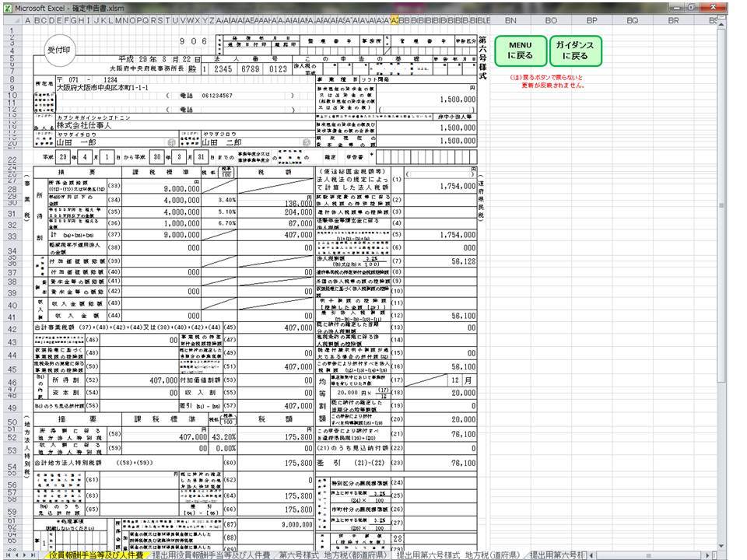Click the rate cell 6.70%
Viewport: 747px width, 560px height.
227,223
